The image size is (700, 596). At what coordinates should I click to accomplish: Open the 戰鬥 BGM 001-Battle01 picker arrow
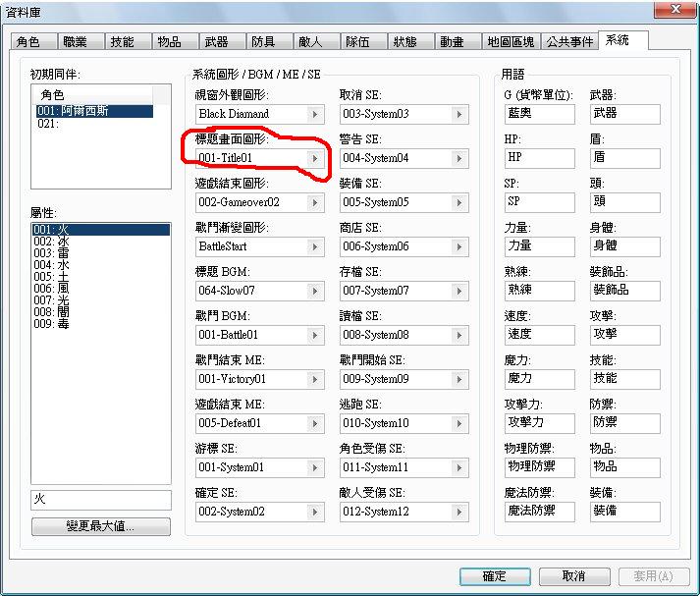coord(315,335)
